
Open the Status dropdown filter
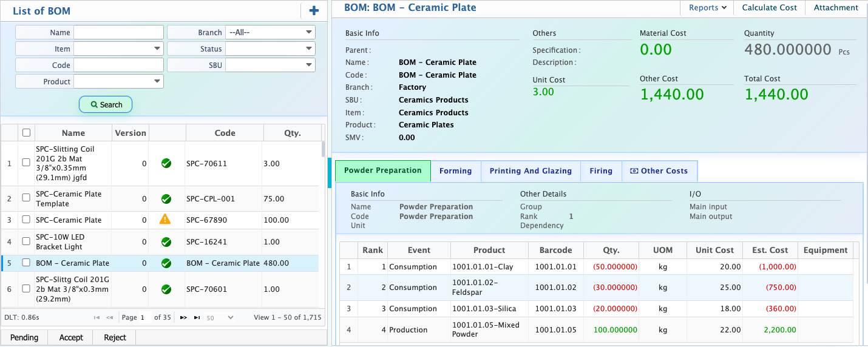(270, 49)
